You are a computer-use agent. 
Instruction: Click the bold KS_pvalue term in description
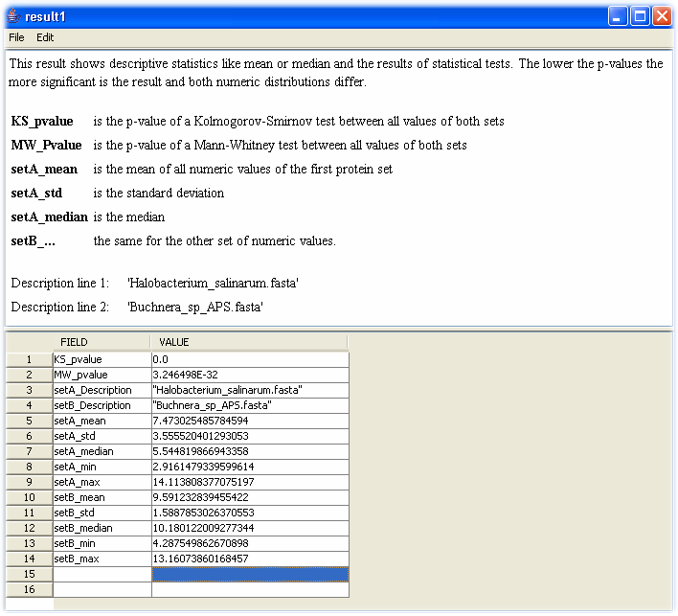[x=42, y=122]
